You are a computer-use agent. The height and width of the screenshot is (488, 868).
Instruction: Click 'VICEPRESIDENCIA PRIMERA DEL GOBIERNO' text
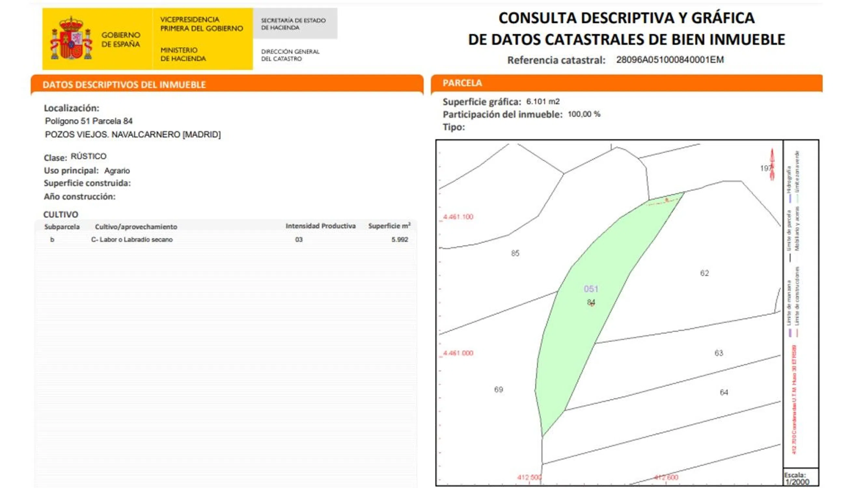tap(201, 24)
